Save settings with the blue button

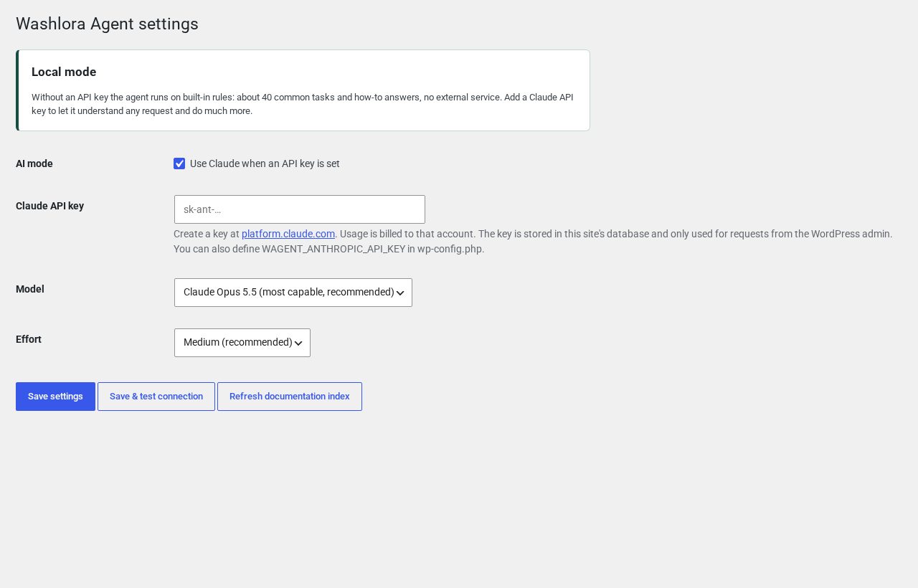click(x=55, y=397)
